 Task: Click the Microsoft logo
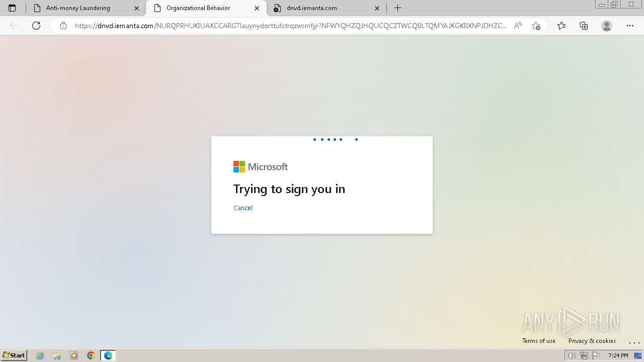(261, 167)
